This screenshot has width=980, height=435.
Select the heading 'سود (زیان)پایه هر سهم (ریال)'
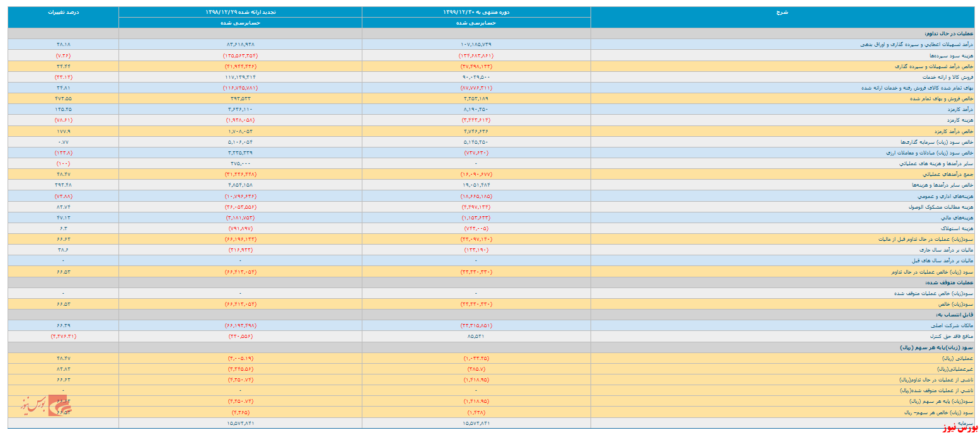(937, 347)
